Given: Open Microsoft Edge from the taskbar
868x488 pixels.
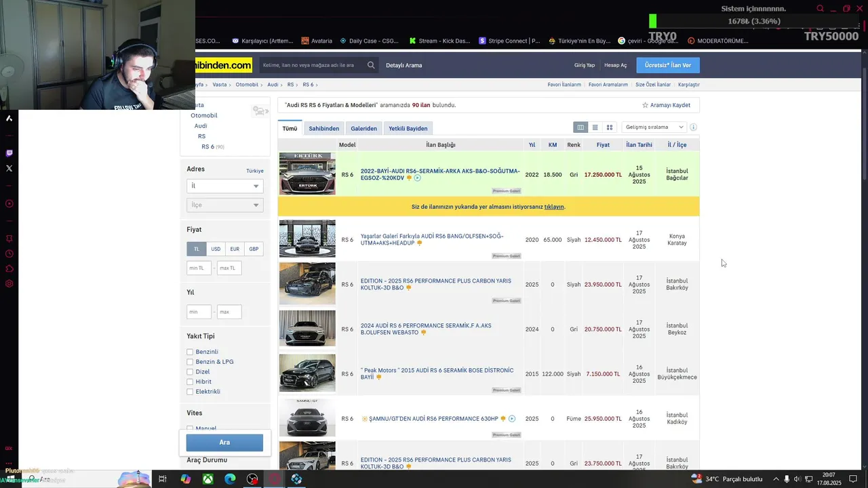Looking at the screenshot, I should (x=230, y=479).
